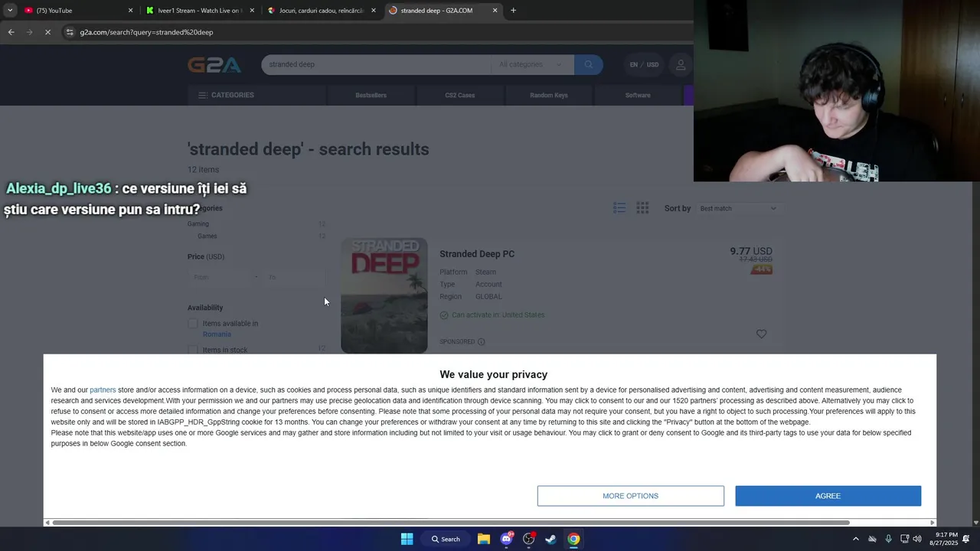Open a new browser tab

(513, 10)
